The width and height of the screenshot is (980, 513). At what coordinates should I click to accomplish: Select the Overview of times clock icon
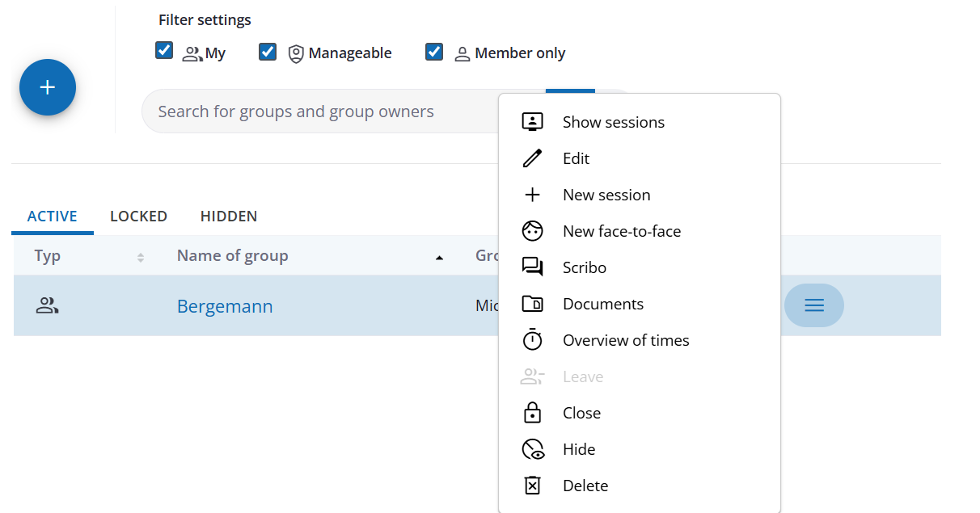(x=533, y=339)
